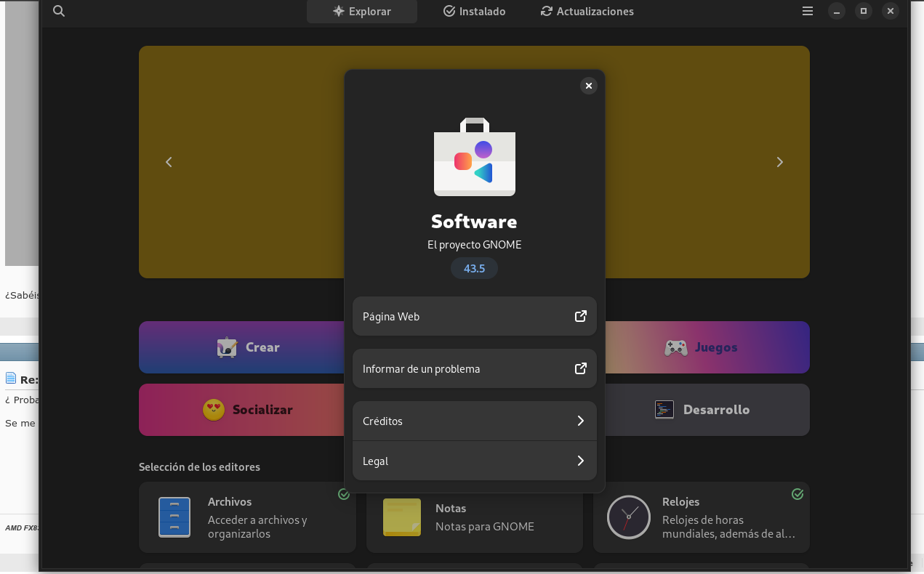Open the Socializar category

point(242,410)
